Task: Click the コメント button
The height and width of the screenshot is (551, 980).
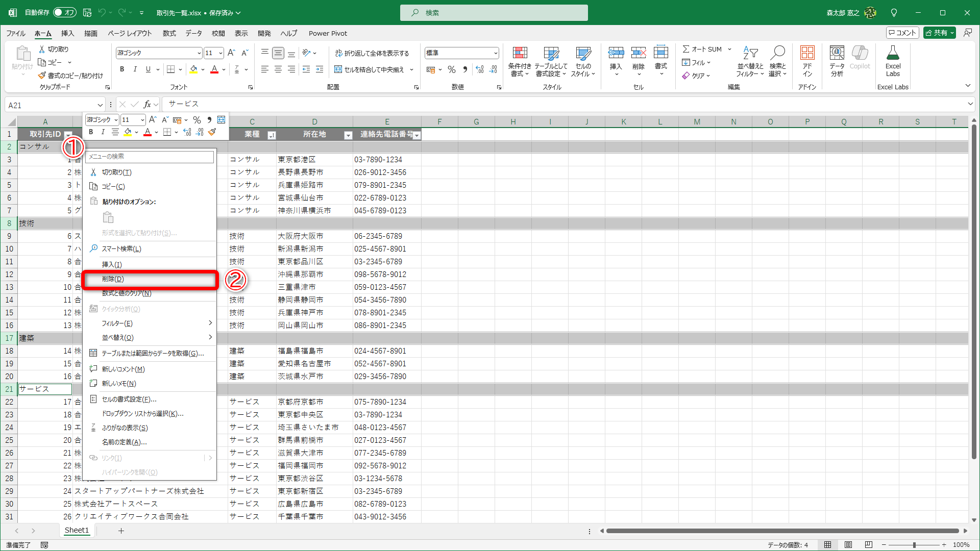Action: (x=902, y=33)
